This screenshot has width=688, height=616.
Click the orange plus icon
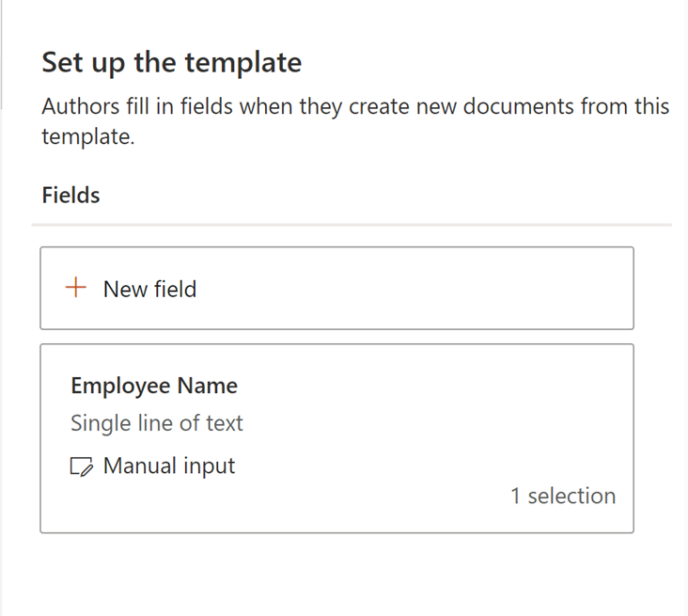point(75,288)
